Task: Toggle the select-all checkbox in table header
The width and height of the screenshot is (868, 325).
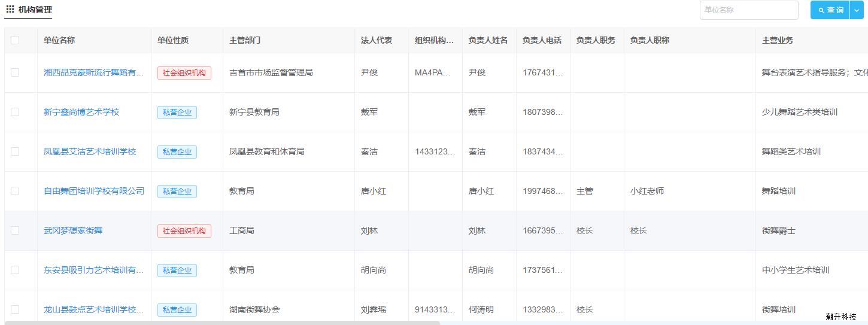Action: click(15, 40)
